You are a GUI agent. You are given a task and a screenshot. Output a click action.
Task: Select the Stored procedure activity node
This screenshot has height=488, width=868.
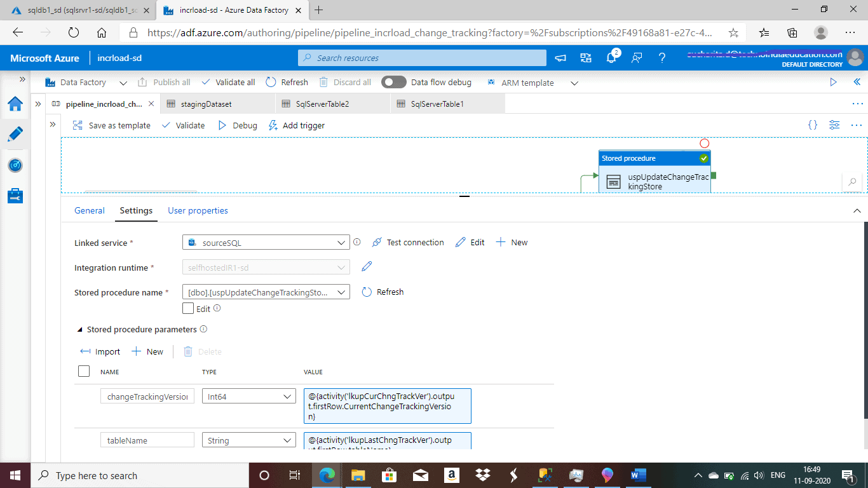[x=654, y=172]
